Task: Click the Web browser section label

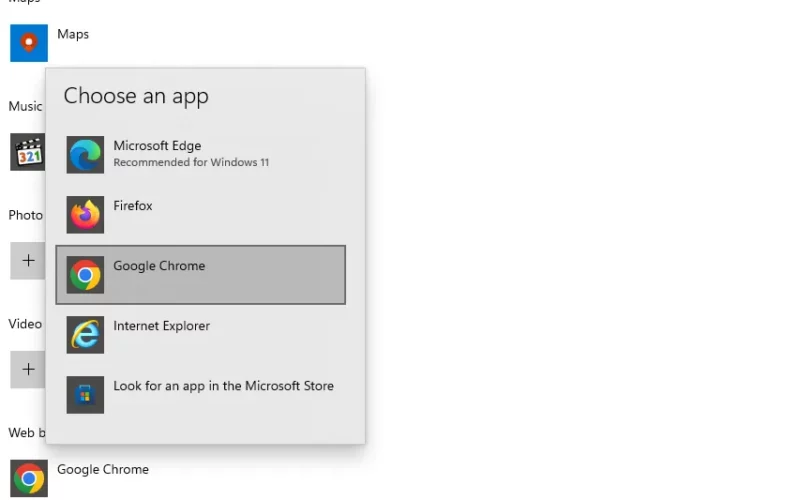Action: [27, 433]
